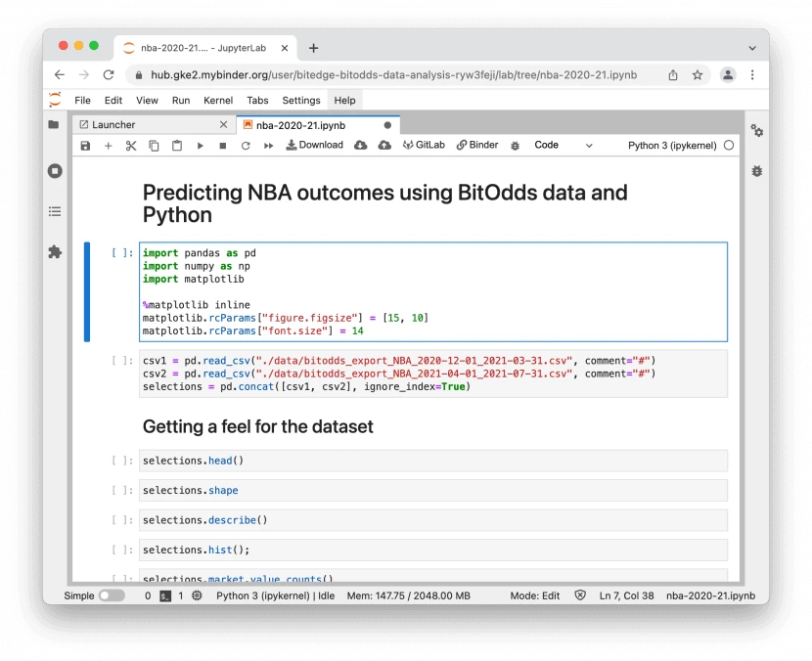Click Python 3 (ipykernel) | Idle in status bar
Viewport: 812px width, 661px height.
(276, 595)
